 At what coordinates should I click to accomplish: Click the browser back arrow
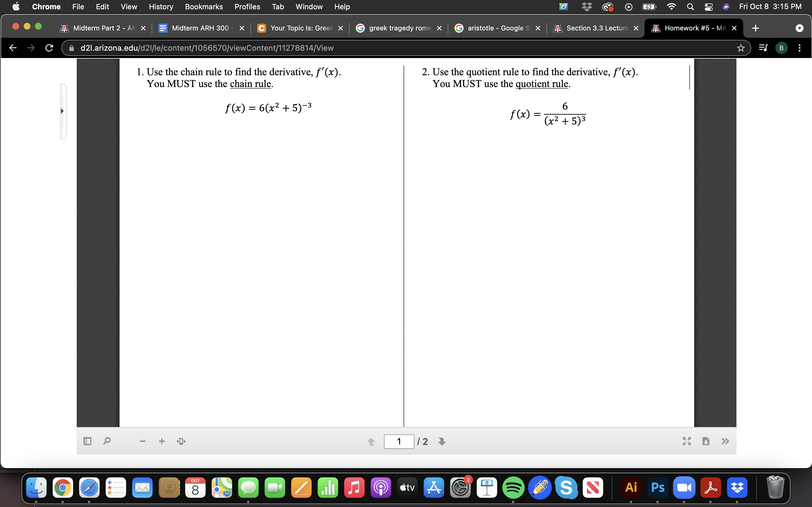(13, 48)
